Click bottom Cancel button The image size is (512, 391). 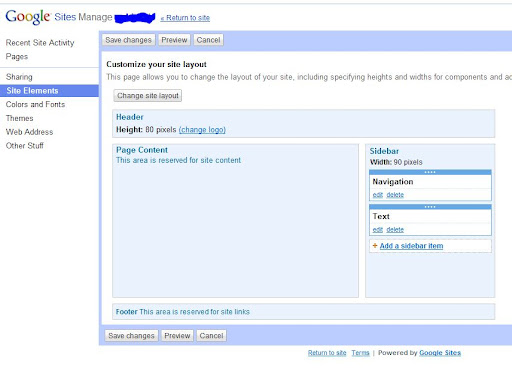tap(211, 336)
